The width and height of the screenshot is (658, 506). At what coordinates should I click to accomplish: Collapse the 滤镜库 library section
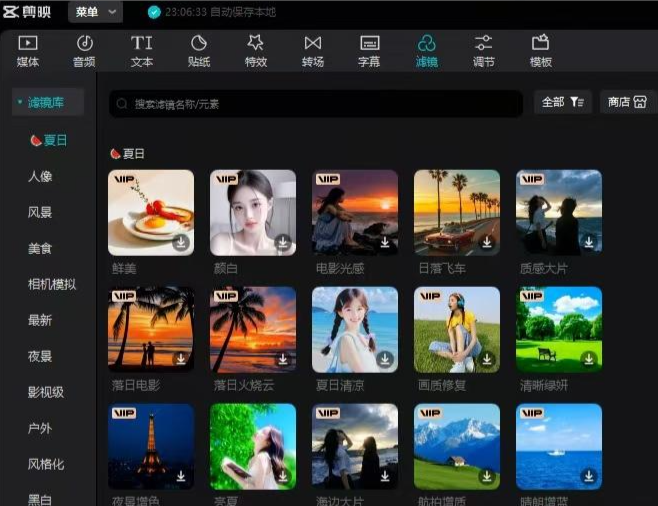47,102
